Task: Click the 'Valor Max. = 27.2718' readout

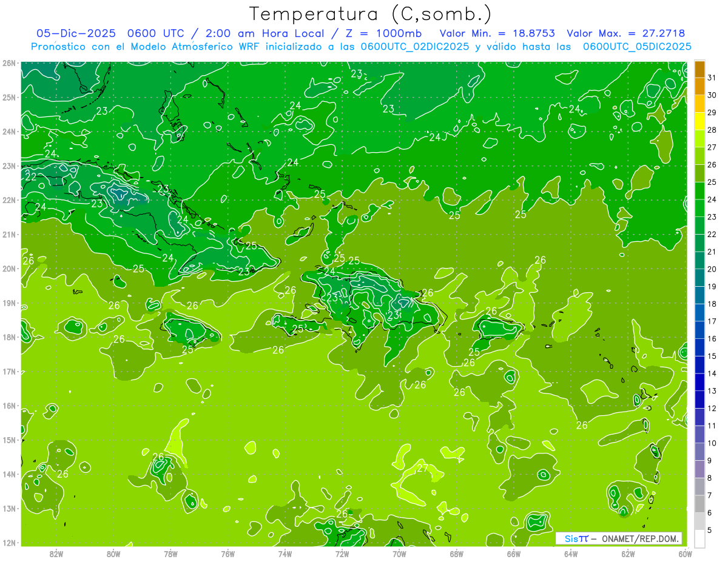Action: pyautogui.click(x=626, y=33)
